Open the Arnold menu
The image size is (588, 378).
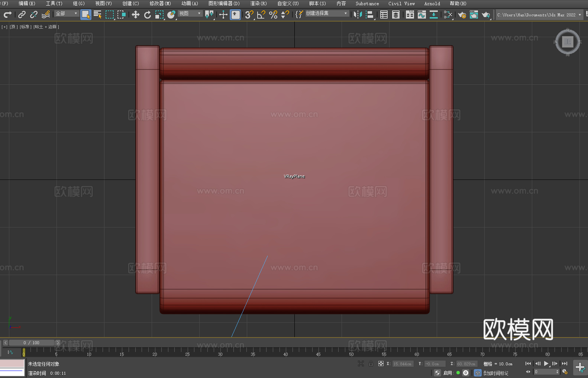point(432,3)
